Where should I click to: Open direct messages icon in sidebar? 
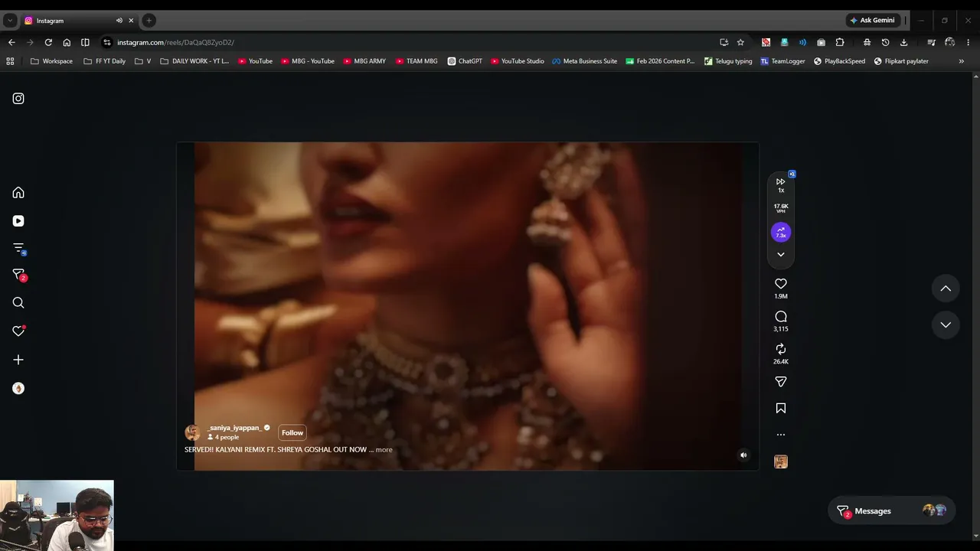tap(18, 275)
